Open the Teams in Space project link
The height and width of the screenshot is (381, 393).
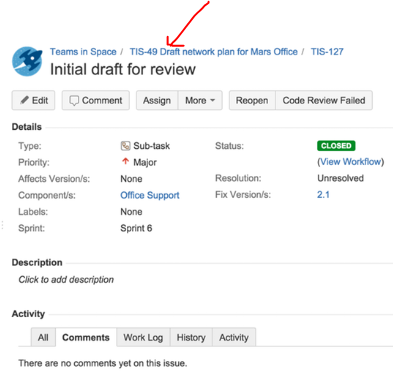pos(83,52)
